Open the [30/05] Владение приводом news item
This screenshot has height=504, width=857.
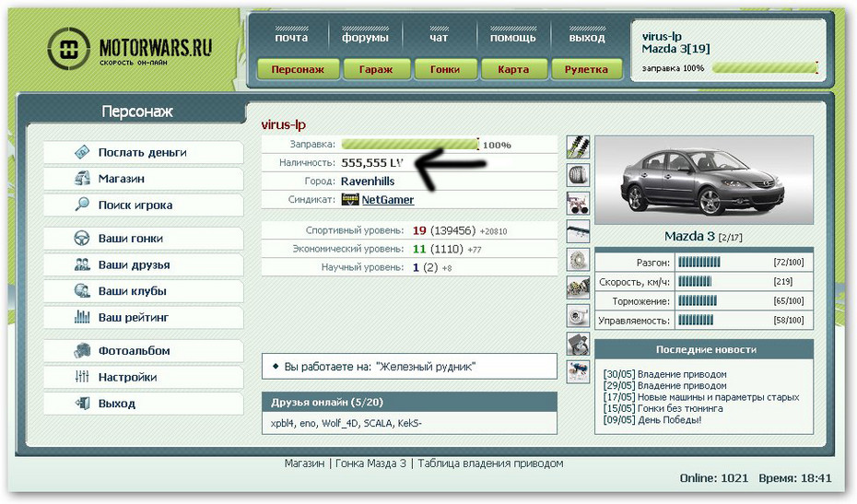[665, 374]
